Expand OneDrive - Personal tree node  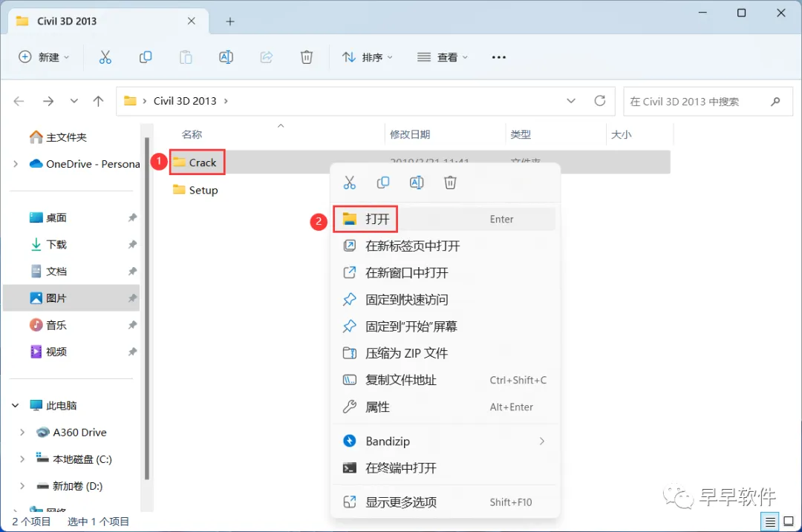coord(16,164)
